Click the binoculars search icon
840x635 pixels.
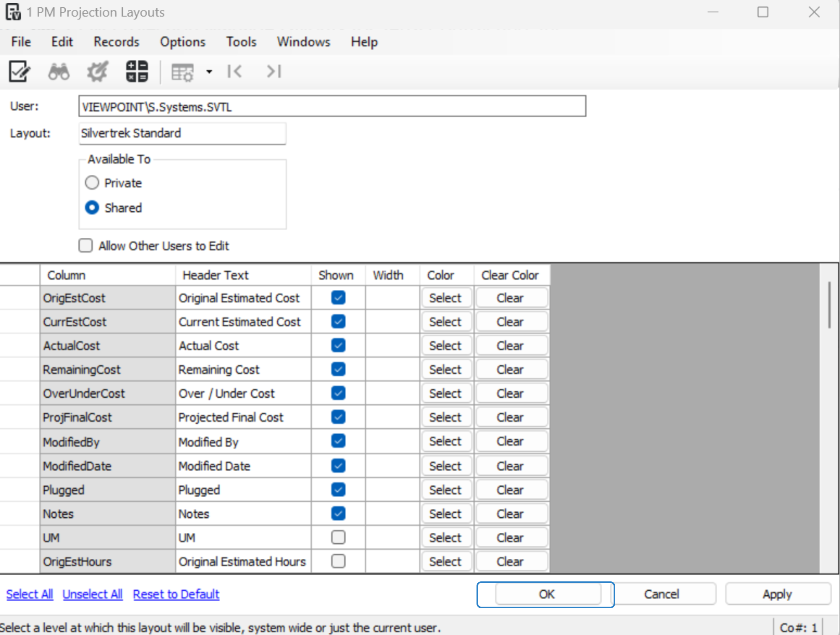tap(59, 71)
